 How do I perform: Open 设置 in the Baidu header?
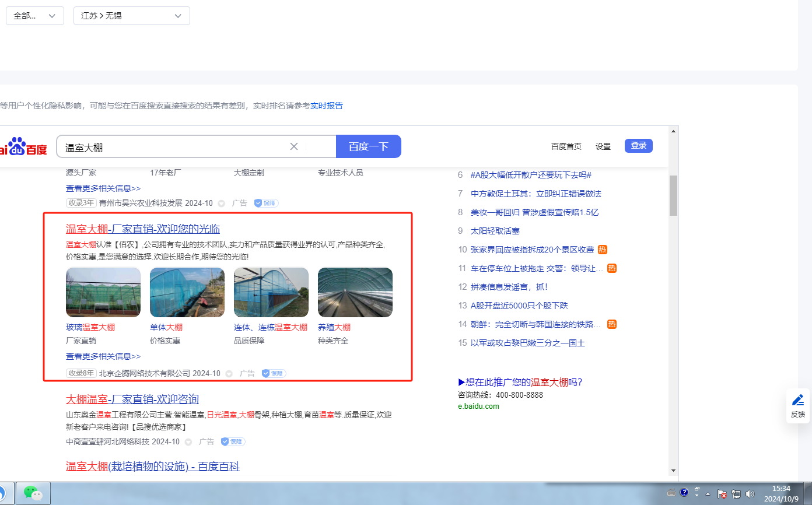click(x=603, y=146)
